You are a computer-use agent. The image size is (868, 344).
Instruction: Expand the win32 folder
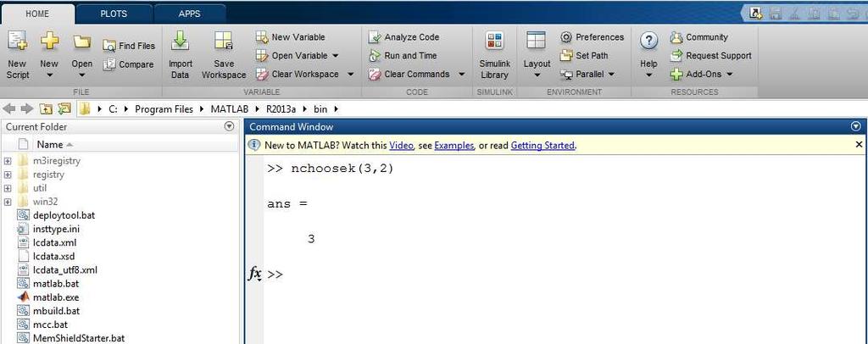[x=8, y=202]
